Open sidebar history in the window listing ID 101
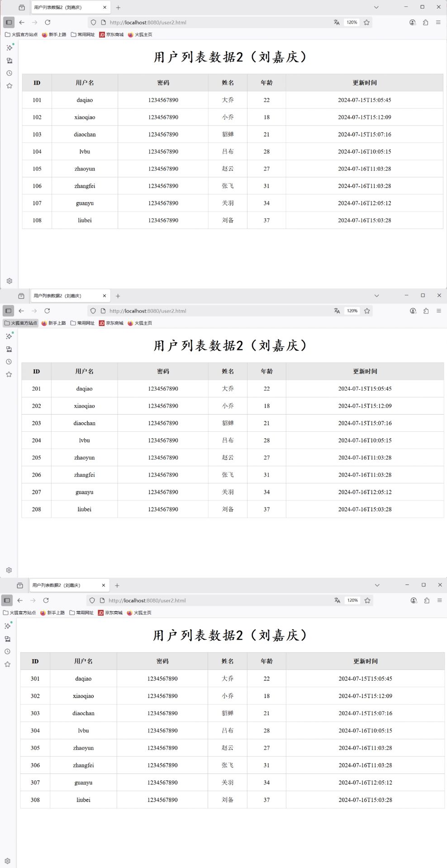This screenshot has width=447, height=868. tap(10, 73)
